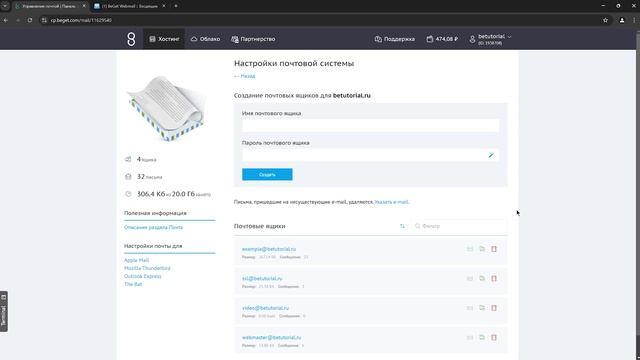Open the Облако menu section
640x360 pixels.
pos(205,39)
